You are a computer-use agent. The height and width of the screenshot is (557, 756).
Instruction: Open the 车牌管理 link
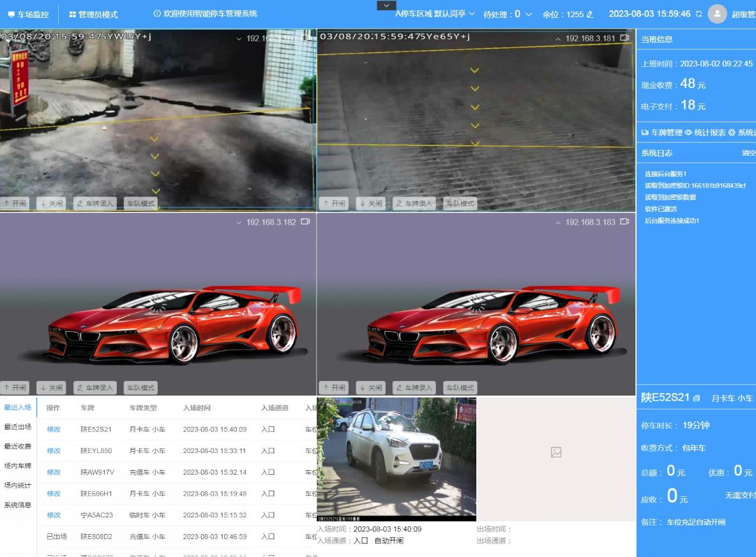pos(667,133)
